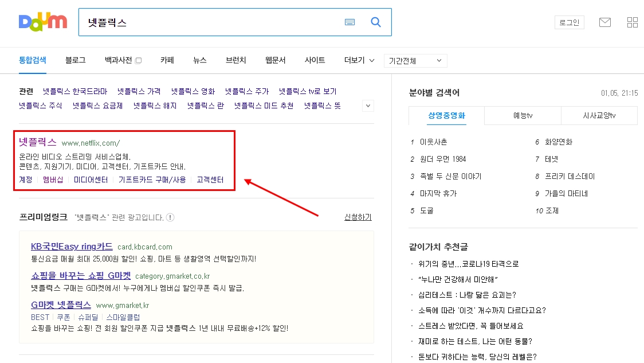Click the magnifier search icon
Viewport: 644px width, 363px height.
(376, 22)
